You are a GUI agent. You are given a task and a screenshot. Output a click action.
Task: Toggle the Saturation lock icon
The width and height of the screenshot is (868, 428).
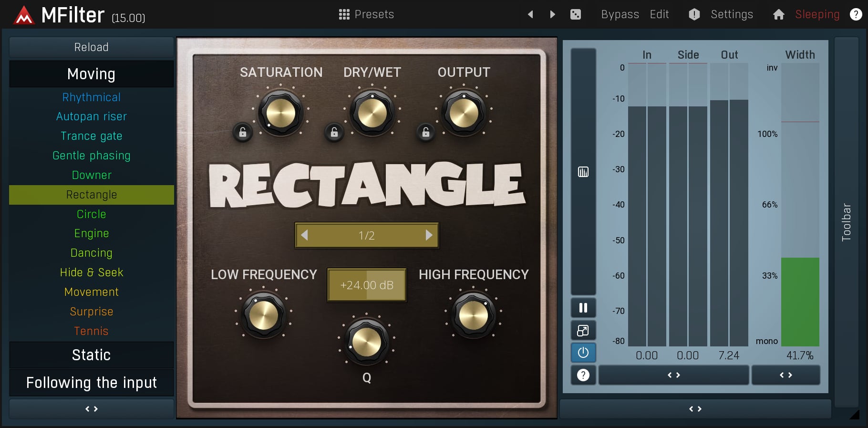pyautogui.click(x=243, y=132)
